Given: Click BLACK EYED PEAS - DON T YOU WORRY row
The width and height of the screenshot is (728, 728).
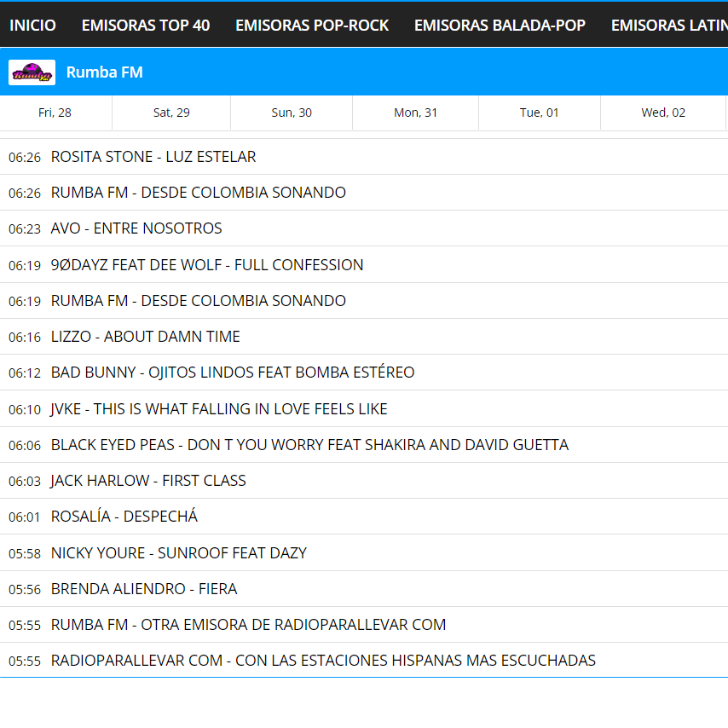Looking at the screenshot, I should point(364,445).
